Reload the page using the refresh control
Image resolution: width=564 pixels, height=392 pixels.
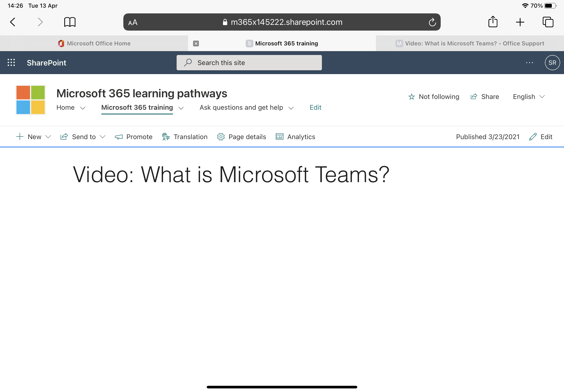pyautogui.click(x=432, y=22)
